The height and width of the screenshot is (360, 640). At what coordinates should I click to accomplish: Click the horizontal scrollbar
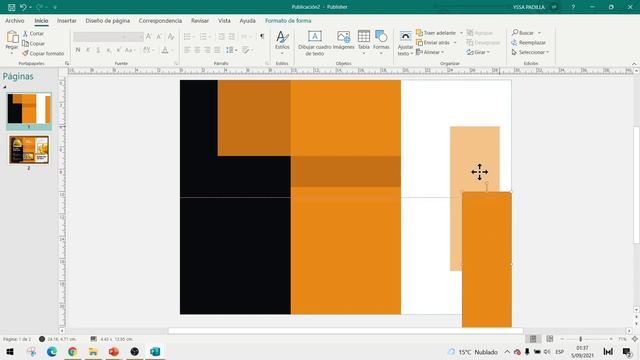[346, 331]
